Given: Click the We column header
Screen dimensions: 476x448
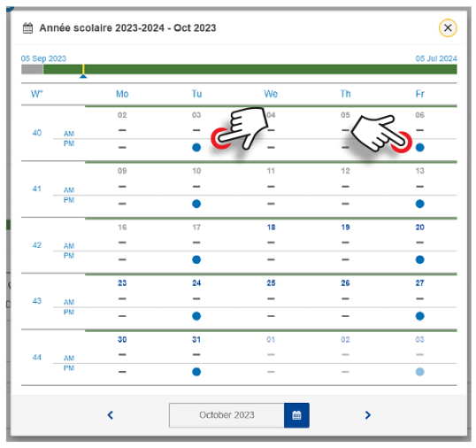Looking at the screenshot, I should pyautogui.click(x=271, y=94).
